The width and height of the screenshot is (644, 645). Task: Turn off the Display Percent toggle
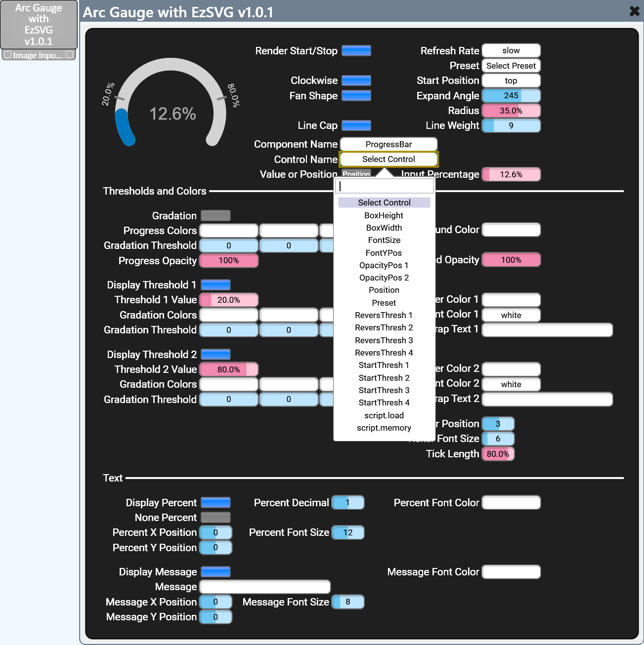tap(215, 503)
